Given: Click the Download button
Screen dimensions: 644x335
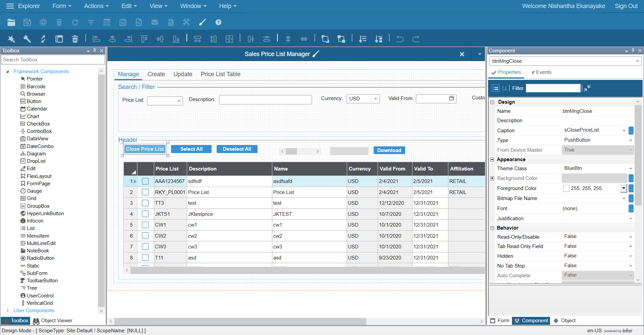Looking at the screenshot, I should 389,150.
